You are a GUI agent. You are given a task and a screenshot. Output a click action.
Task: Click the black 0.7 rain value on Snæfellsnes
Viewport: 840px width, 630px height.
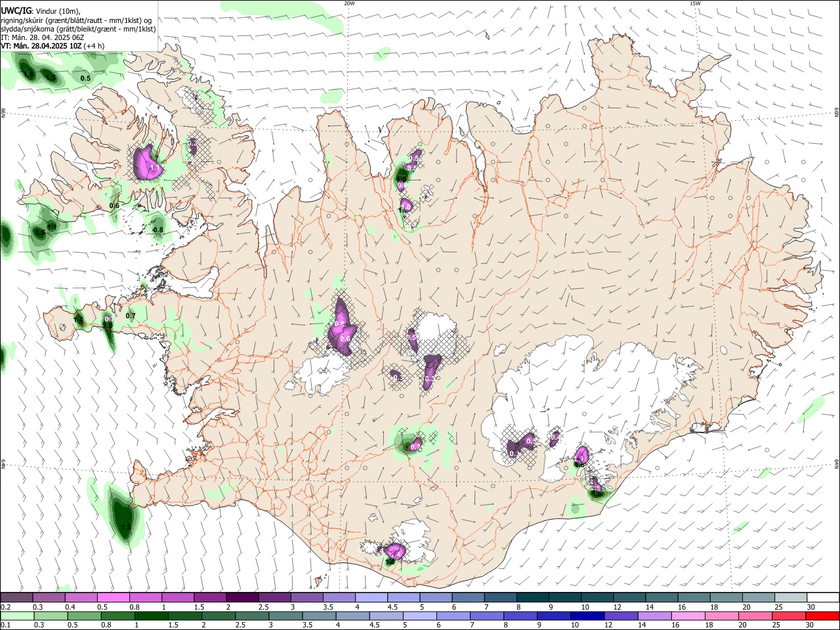[131, 316]
